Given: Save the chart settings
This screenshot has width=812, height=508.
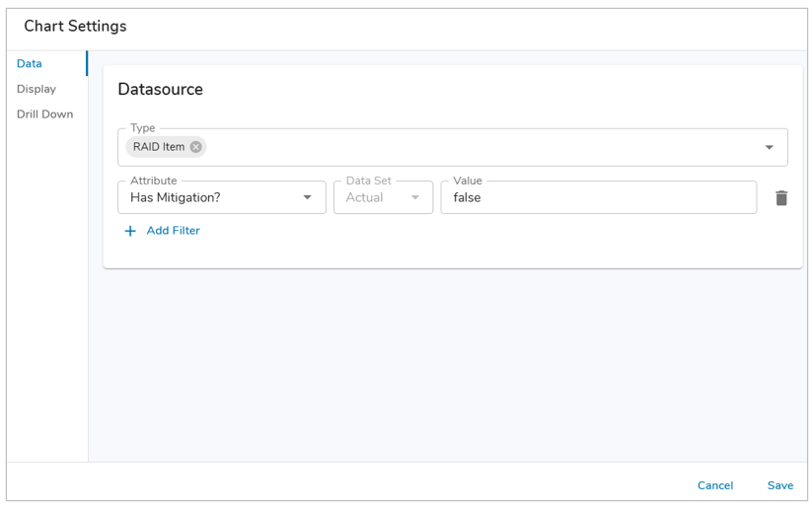Looking at the screenshot, I should coord(779,485).
